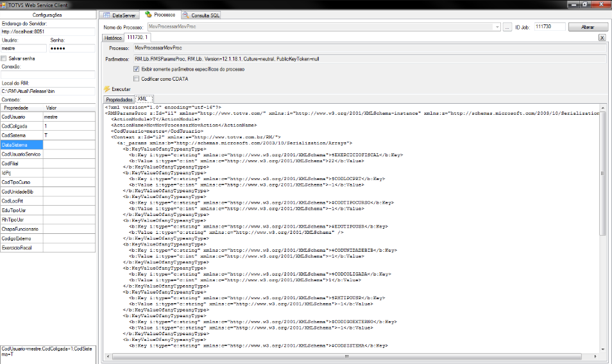The width and height of the screenshot is (612, 364).
Task: Click the Executar button
Action: tap(117, 89)
